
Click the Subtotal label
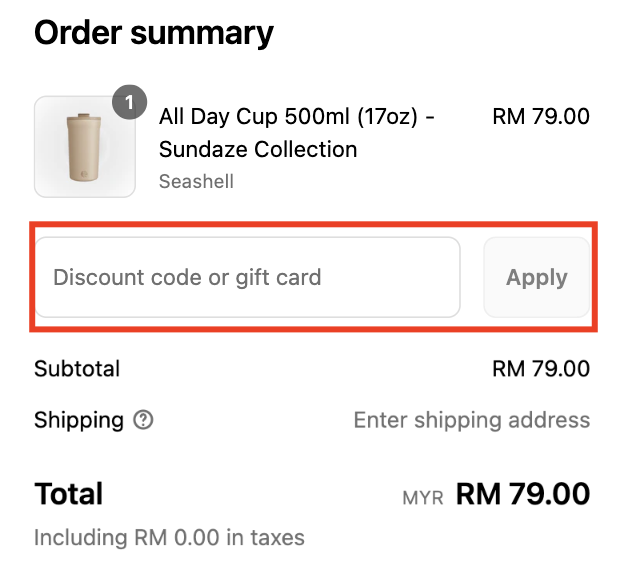coord(77,368)
